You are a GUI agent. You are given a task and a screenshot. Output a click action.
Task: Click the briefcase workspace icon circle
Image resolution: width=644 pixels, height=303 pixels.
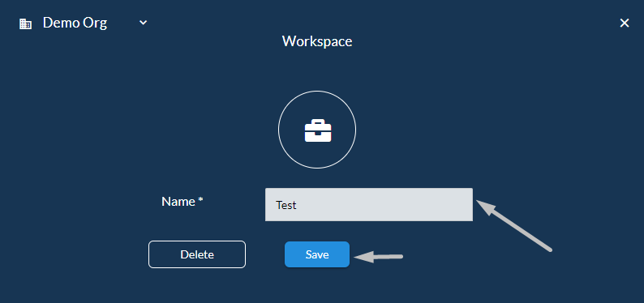pos(317,130)
